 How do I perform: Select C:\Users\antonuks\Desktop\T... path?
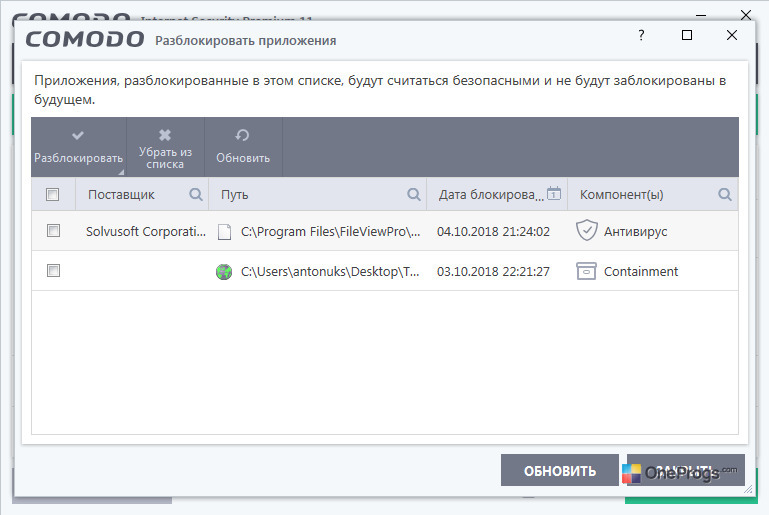[330, 272]
